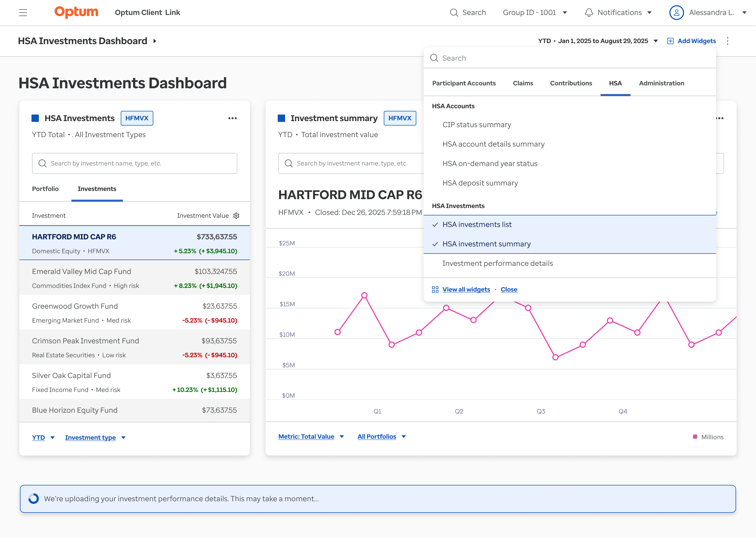Click the user profile avatar icon
756x538 pixels.
(x=676, y=13)
